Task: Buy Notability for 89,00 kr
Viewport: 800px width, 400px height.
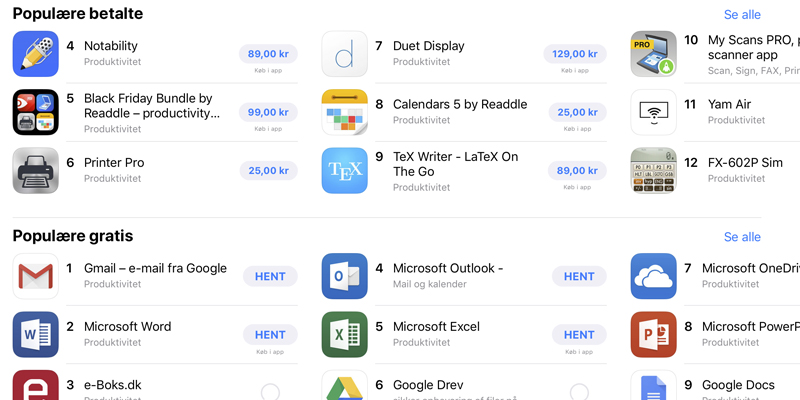Action: (x=268, y=54)
